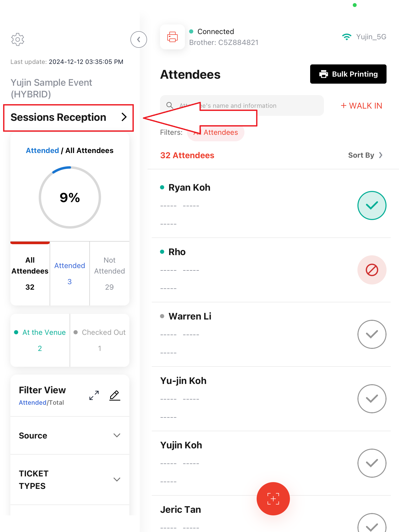
Task: Expand the Source filter section
Action: tap(70, 435)
